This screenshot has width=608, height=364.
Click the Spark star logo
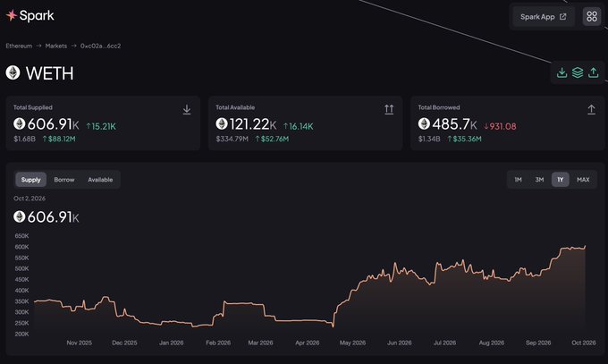(12, 15)
